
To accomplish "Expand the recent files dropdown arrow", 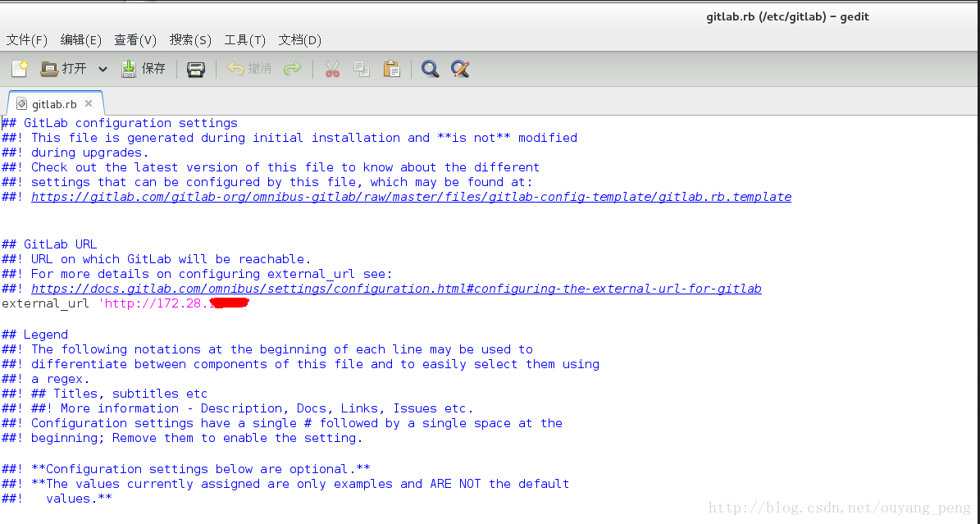I will (x=103, y=69).
